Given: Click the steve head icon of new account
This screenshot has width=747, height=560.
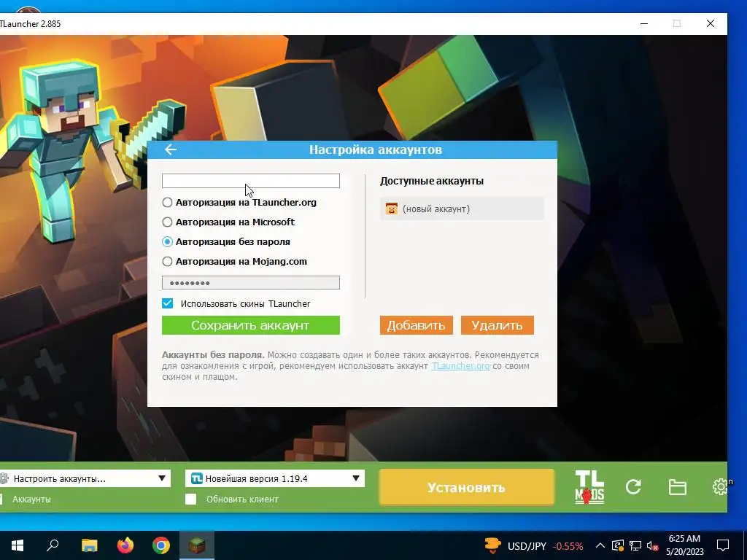Looking at the screenshot, I should (391, 209).
